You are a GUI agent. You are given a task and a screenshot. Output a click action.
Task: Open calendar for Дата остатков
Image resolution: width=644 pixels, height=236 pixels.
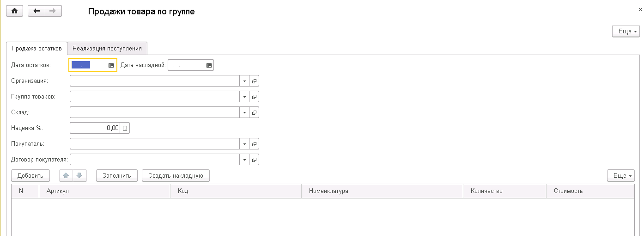pos(111,65)
